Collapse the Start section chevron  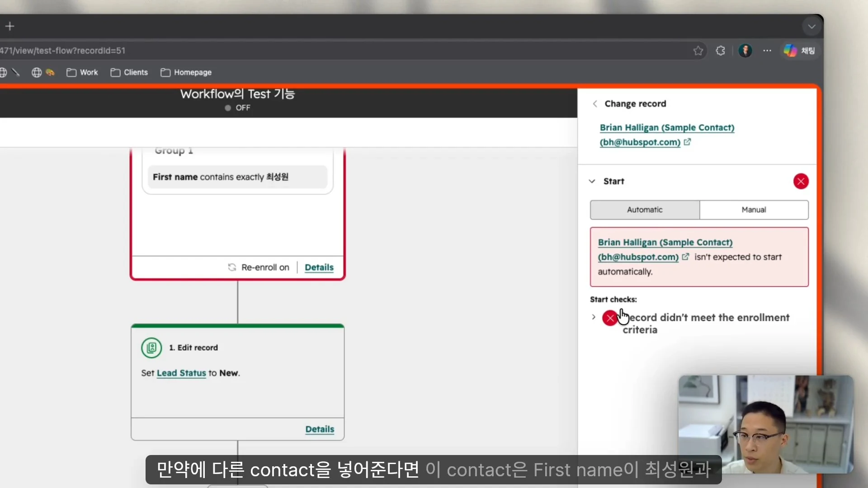click(x=592, y=181)
